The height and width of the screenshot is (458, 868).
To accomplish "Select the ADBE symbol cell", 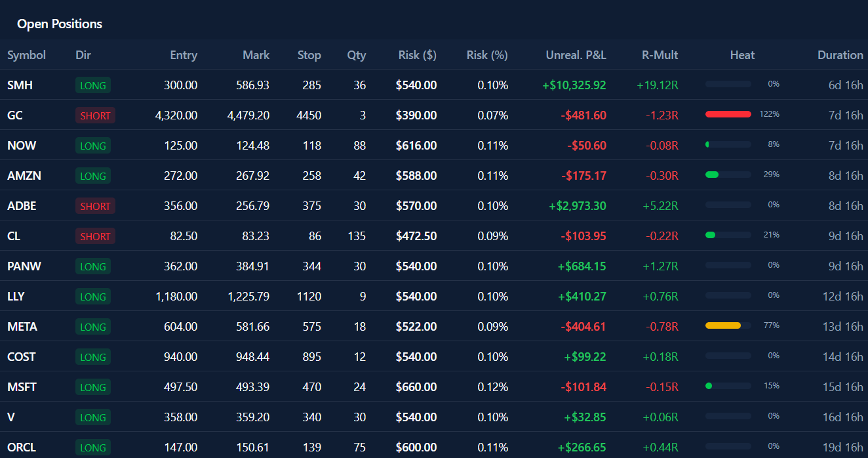I will [x=22, y=206].
